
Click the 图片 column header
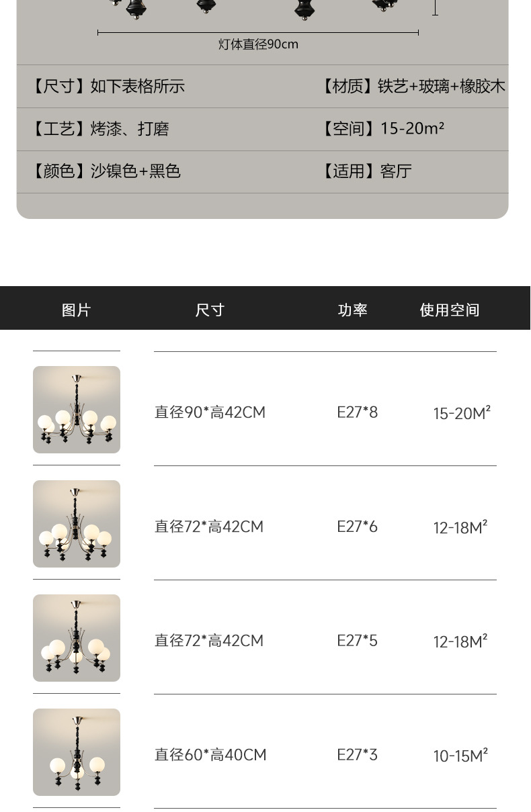click(76, 310)
